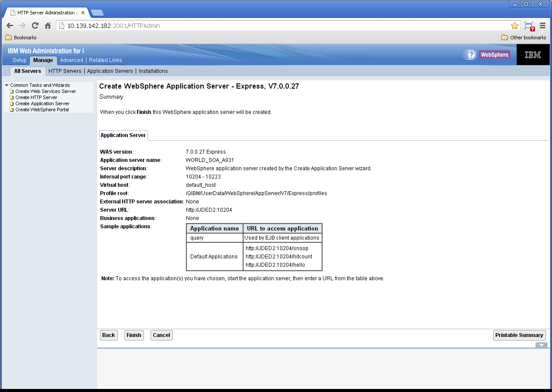Screen dimensions: 552x392
Task: Click the extension icon beside the star
Action: (x=529, y=26)
